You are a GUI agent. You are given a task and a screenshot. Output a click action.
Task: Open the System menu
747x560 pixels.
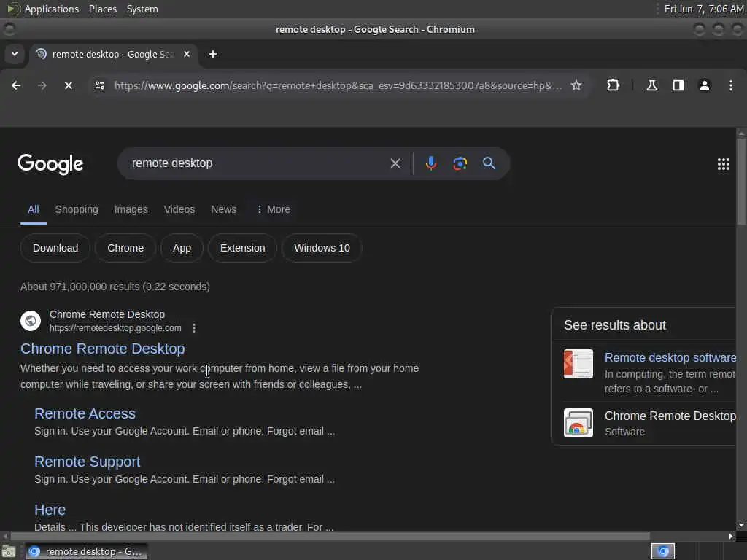(142, 9)
